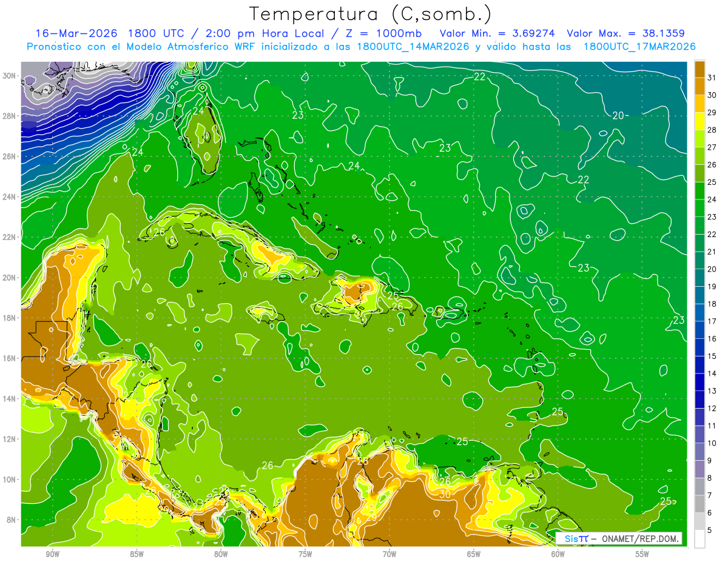Image resolution: width=728 pixels, height=562 pixels.
Task: Click the 8N latitude axis label
Action: (x=10, y=520)
